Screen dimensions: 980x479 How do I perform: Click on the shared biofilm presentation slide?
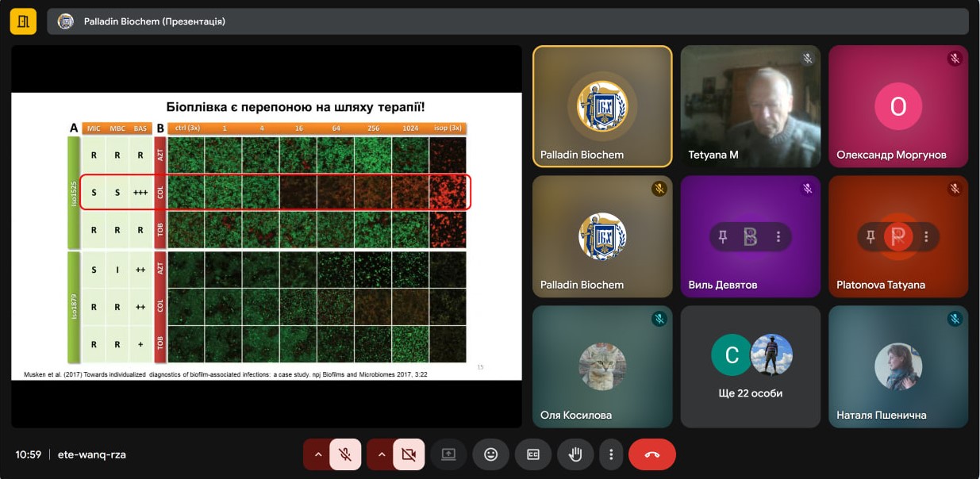pyautogui.click(x=267, y=236)
